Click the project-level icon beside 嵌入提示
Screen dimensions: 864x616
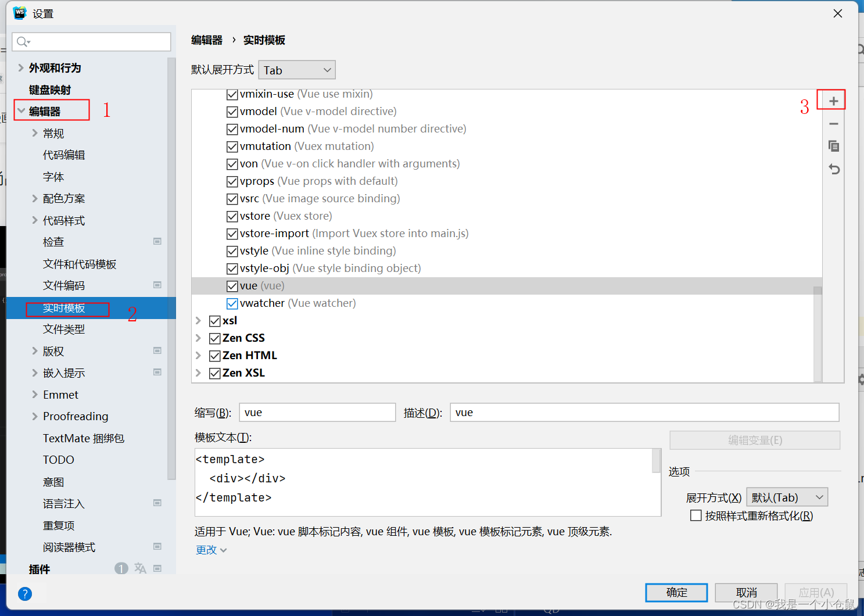coord(157,372)
